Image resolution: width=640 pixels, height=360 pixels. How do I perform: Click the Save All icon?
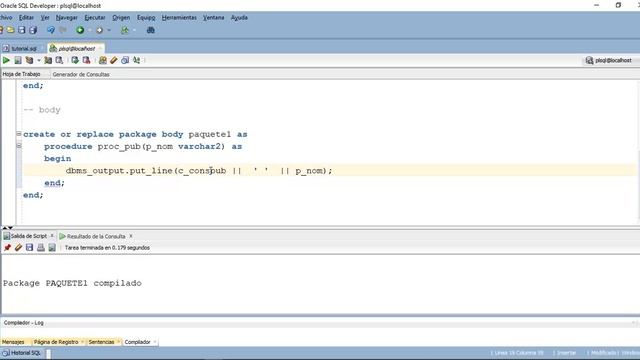coord(33,30)
